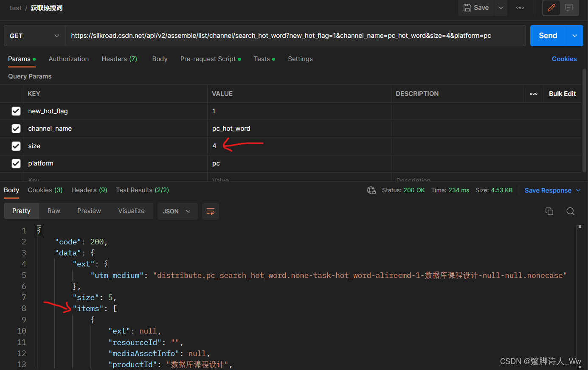588x370 pixels.
Task: Open the comments icon
Action: 569,8
